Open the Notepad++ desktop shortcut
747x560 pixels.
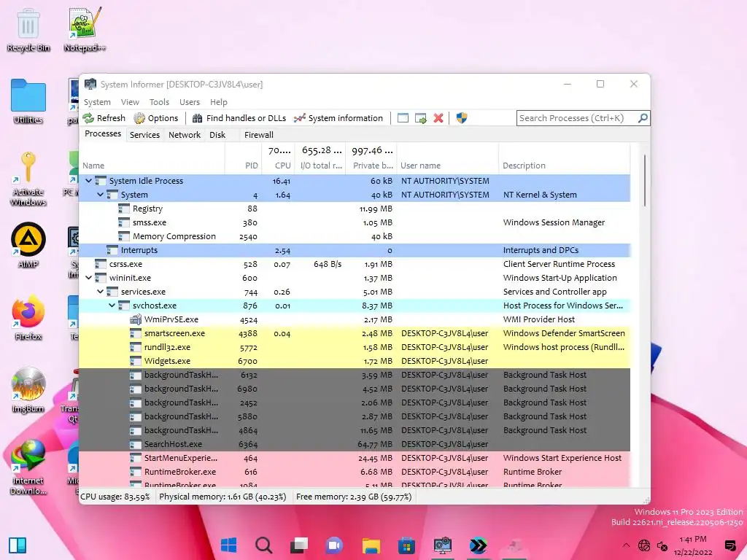85,29
